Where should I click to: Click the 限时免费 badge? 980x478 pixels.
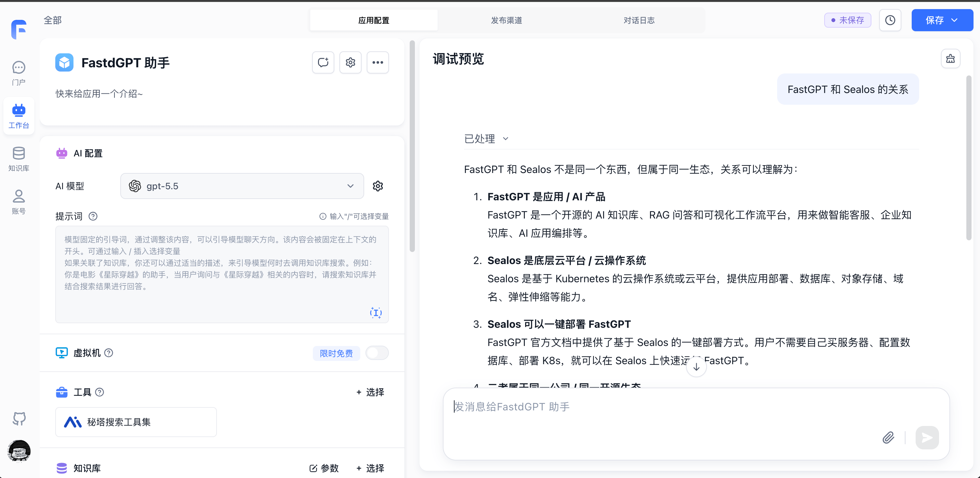pos(336,353)
